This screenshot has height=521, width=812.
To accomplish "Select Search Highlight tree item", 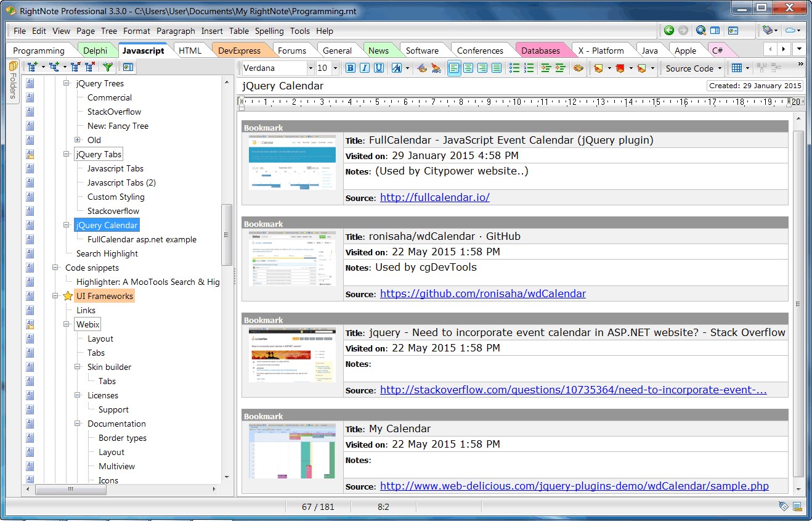I will (107, 253).
